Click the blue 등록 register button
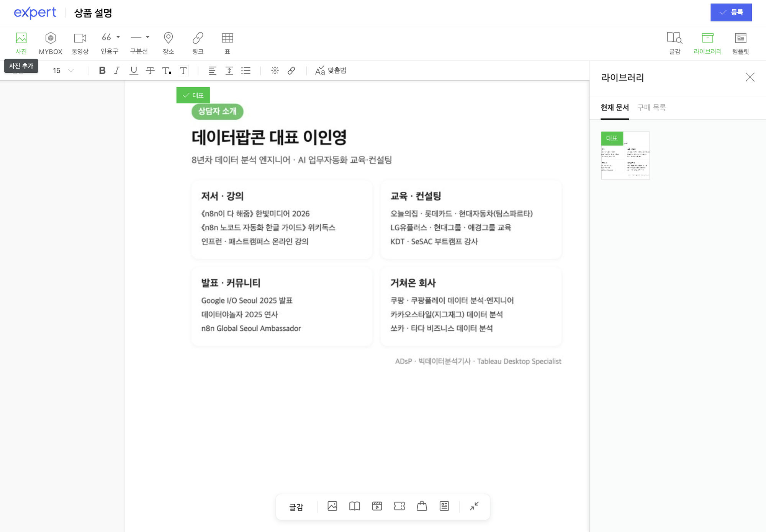 tap(731, 12)
